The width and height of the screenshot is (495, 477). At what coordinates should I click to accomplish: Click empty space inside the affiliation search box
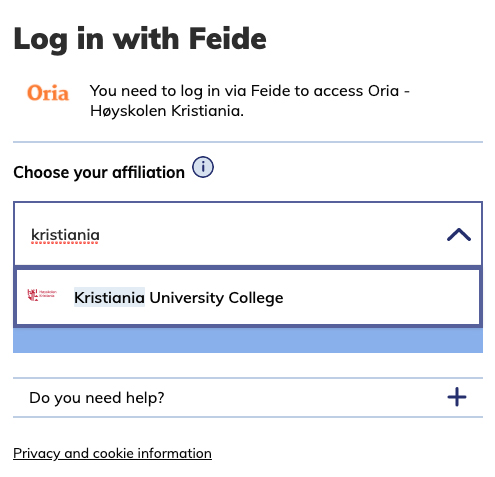[267, 235]
